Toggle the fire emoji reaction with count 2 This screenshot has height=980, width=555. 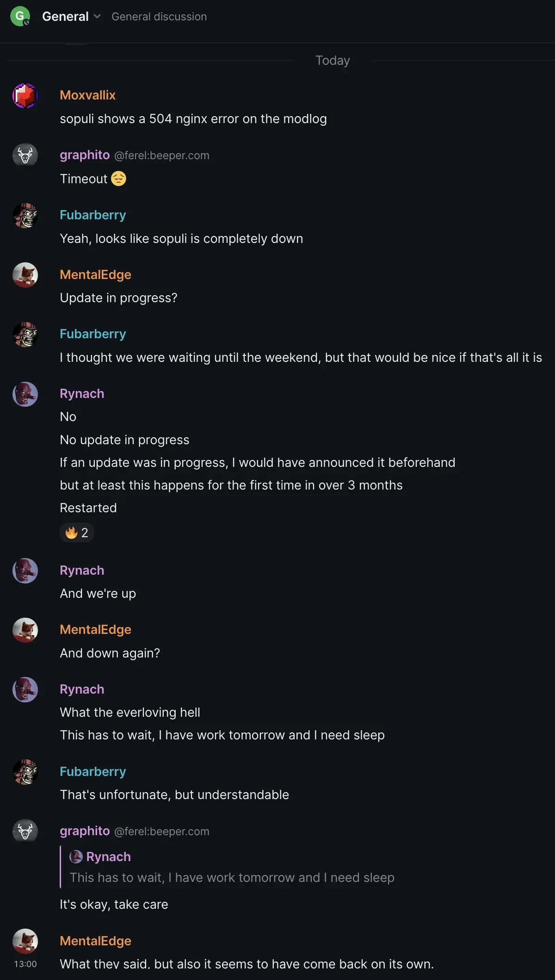pos(77,533)
